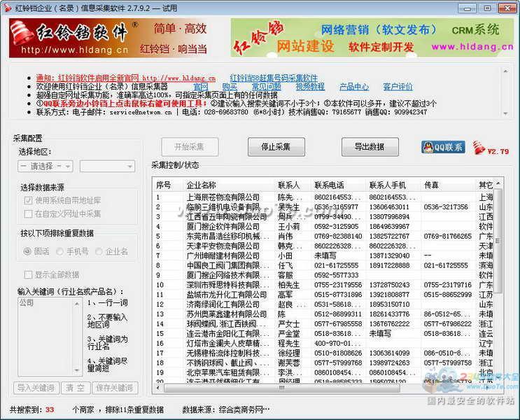
Task: Click the 序号 column header
Action: point(168,185)
